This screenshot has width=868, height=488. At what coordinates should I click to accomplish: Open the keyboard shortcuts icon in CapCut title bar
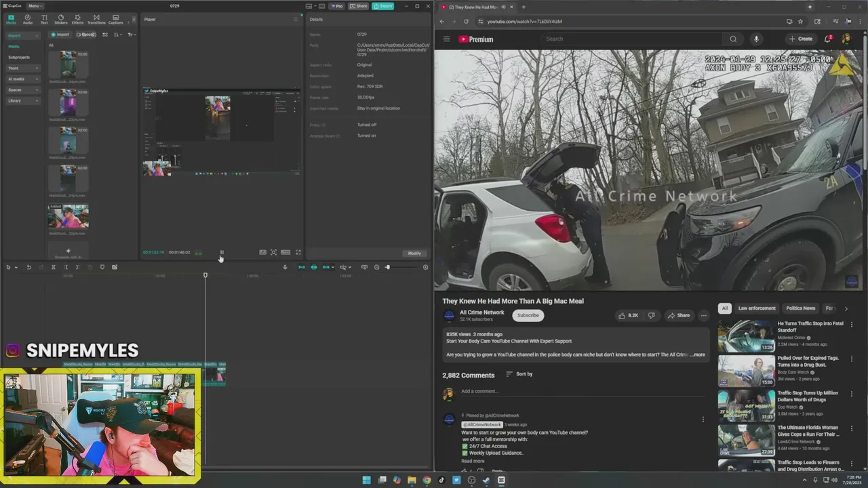pyautogui.click(x=321, y=6)
